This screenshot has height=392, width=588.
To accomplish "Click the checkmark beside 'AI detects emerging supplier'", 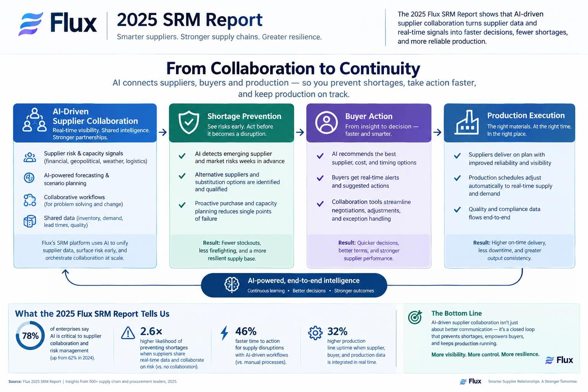I will (182, 156).
